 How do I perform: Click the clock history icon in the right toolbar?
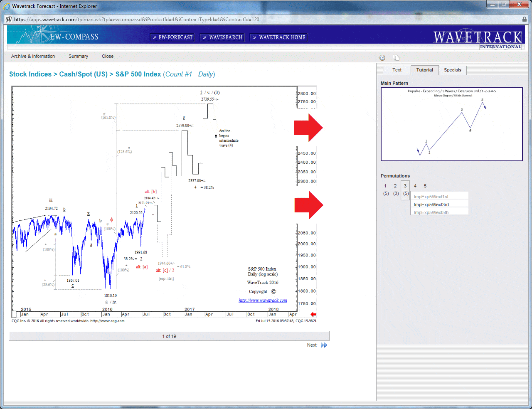tap(382, 58)
